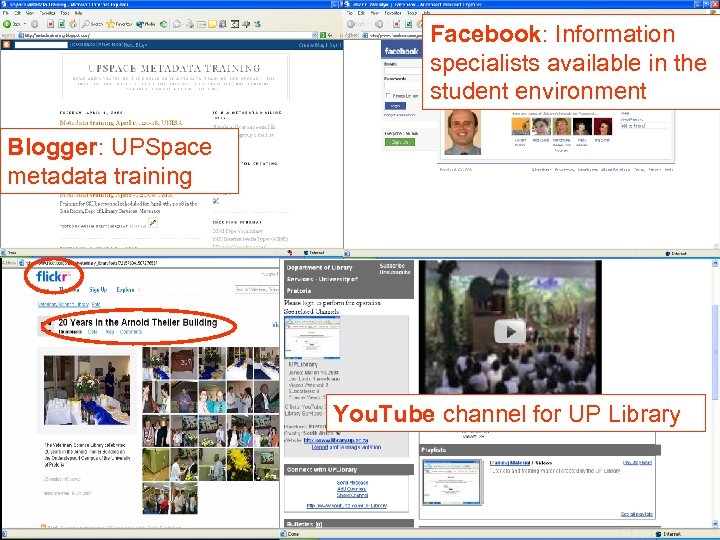Click the blue Facebook Login button
The image size is (720, 540).
(x=395, y=106)
